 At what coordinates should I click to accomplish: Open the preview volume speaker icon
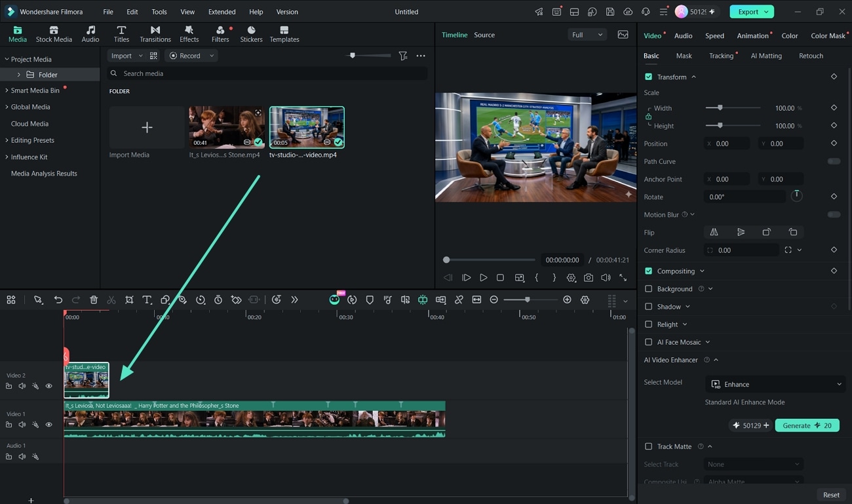(x=606, y=278)
